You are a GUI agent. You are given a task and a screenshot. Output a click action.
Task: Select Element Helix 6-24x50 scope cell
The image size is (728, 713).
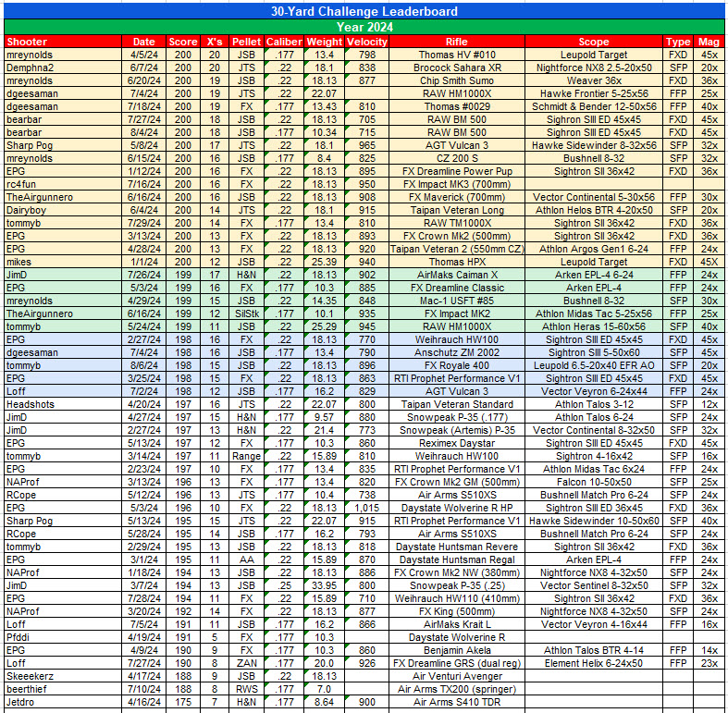(x=594, y=663)
